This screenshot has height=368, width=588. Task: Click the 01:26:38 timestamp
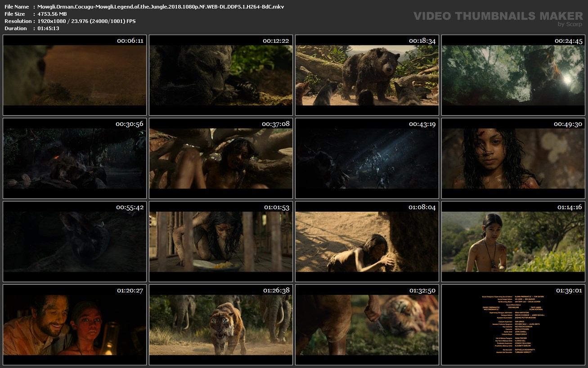[x=276, y=291]
